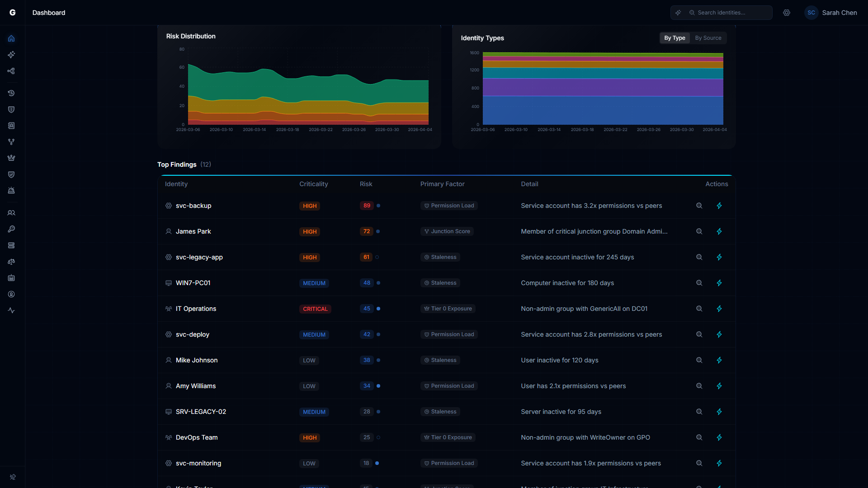
Task: Click lightning action for svc-backup row
Action: (x=719, y=206)
